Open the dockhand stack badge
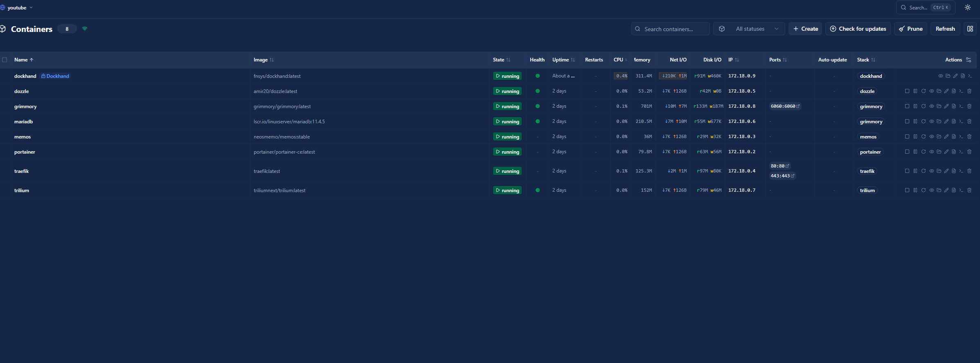 tap(871, 76)
